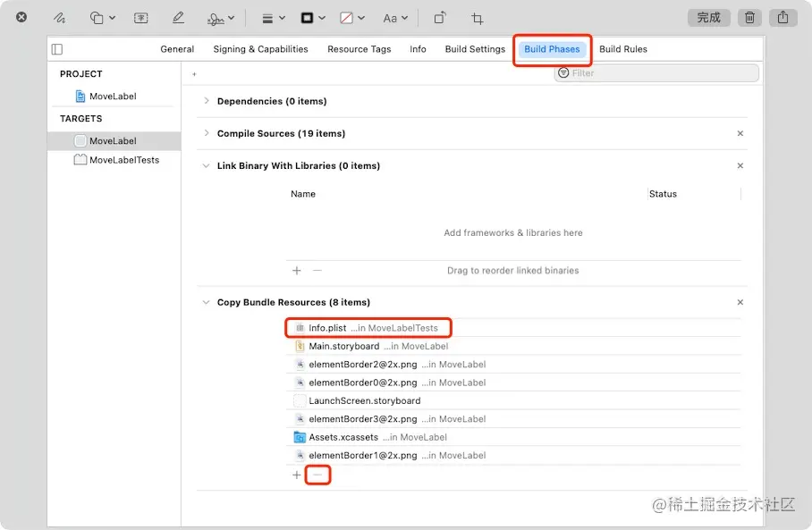
Task: Click the 完成 done button
Action: tap(708, 18)
